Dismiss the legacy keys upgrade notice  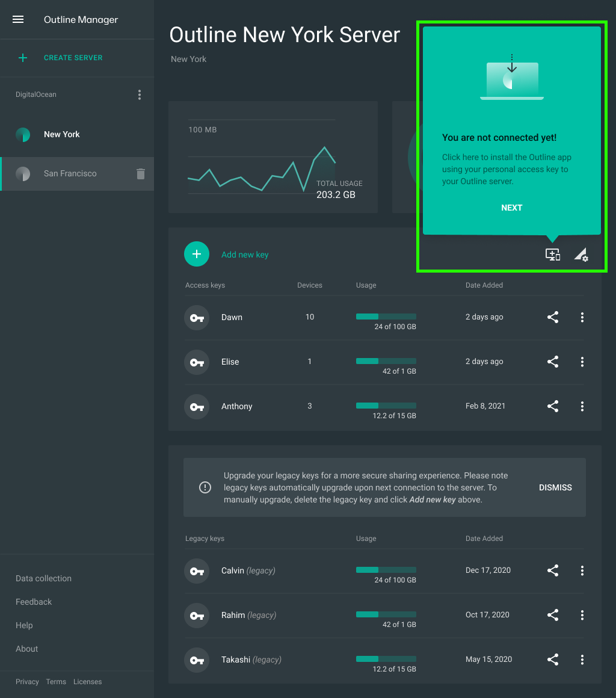coord(555,487)
